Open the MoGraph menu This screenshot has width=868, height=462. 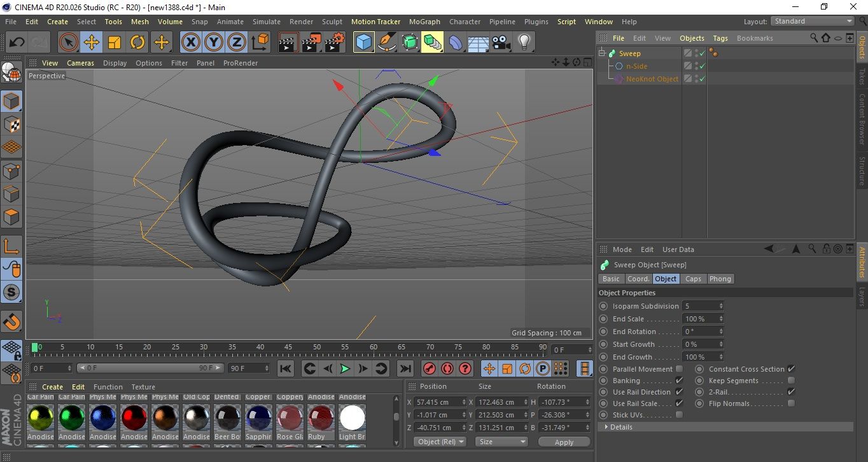pyautogui.click(x=424, y=22)
